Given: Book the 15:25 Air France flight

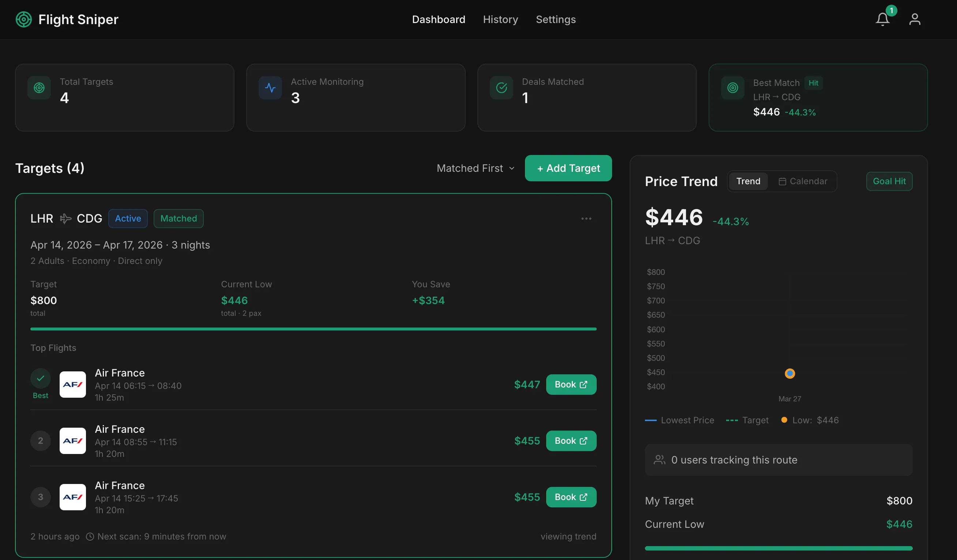Looking at the screenshot, I should pyautogui.click(x=571, y=497).
